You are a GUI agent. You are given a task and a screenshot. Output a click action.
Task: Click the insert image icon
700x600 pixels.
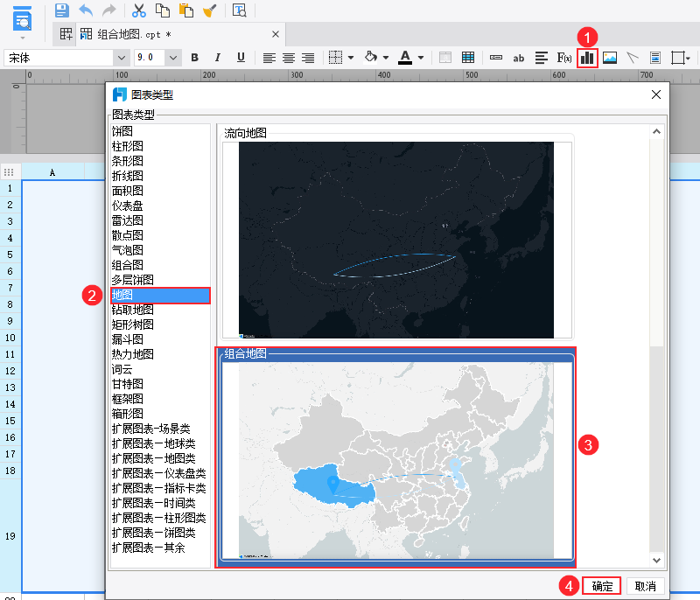pos(609,58)
